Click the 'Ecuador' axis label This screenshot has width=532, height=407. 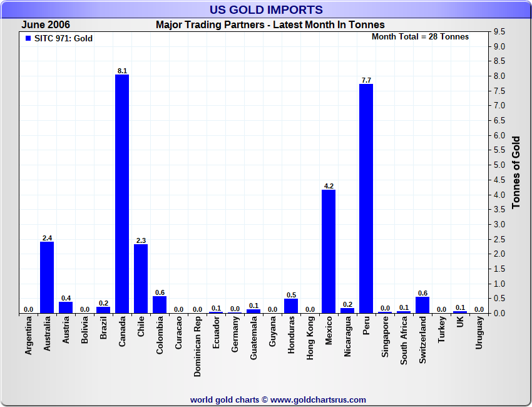tap(216, 332)
